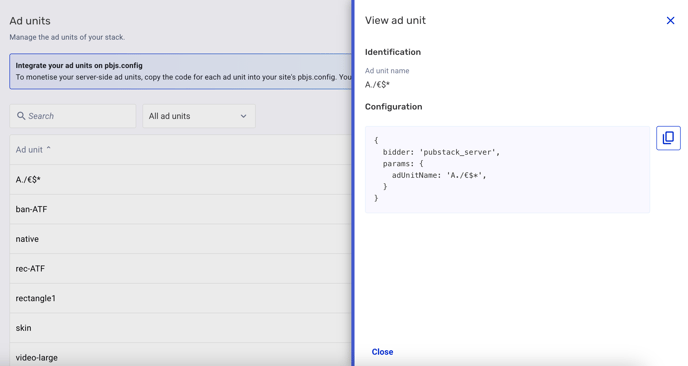Click the search magnifier icon
The height and width of the screenshot is (366, 688).
(21, 116)
